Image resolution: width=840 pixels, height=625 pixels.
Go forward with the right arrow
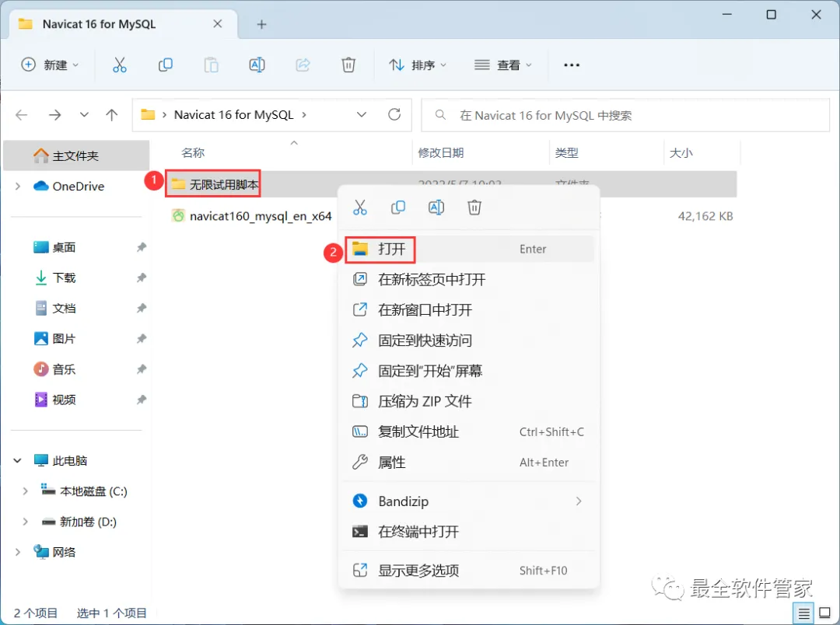click(54, 114)
